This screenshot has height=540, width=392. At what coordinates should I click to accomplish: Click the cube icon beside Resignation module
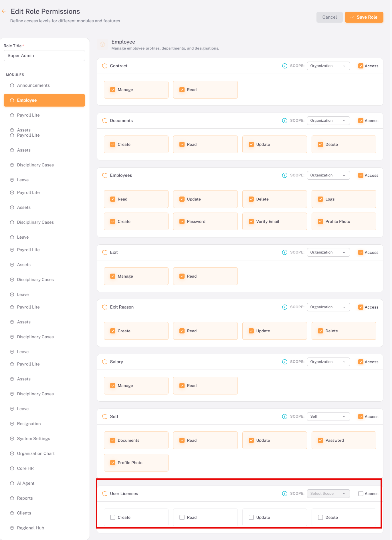12,424
